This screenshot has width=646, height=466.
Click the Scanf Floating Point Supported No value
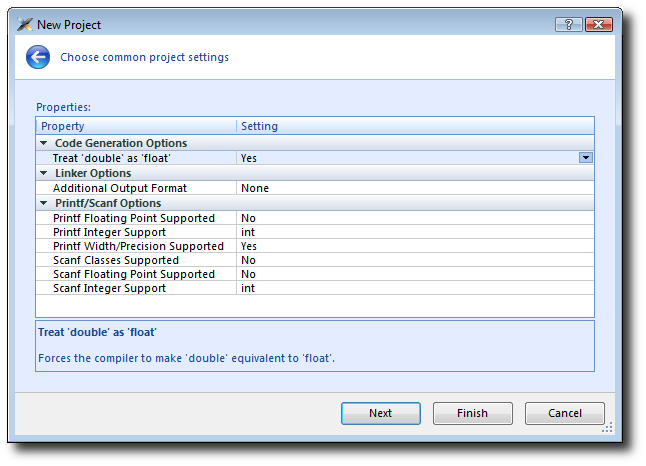(248, 274)
